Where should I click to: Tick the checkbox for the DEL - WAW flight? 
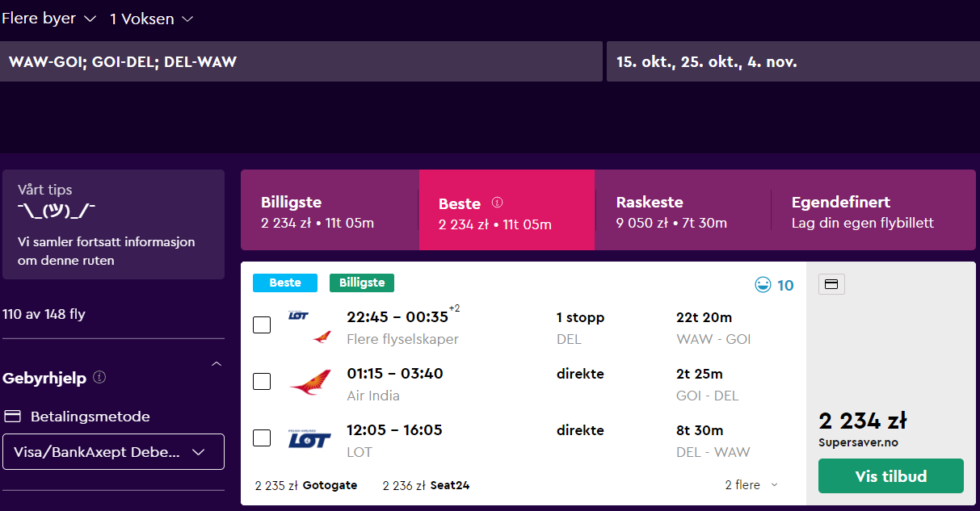pos(262,438)
